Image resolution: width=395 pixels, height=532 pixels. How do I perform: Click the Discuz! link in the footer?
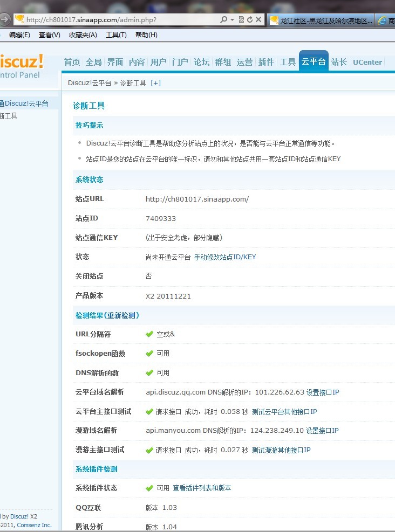(19, 516)
